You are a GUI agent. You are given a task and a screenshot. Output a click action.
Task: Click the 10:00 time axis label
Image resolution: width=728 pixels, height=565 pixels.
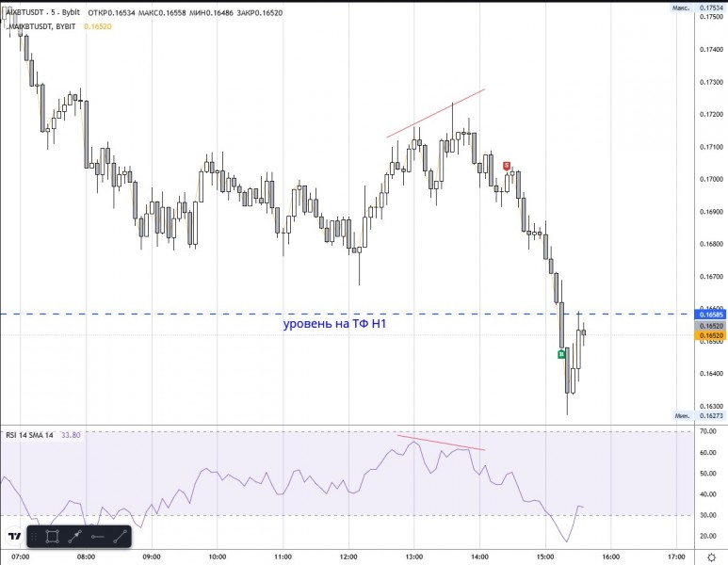point(218,557)
